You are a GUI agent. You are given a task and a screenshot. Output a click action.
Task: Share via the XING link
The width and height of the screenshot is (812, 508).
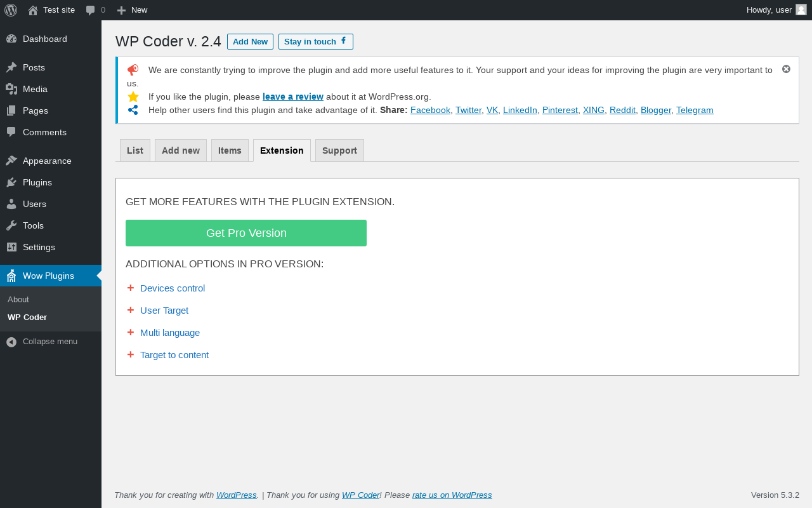(x=594, y=110)
